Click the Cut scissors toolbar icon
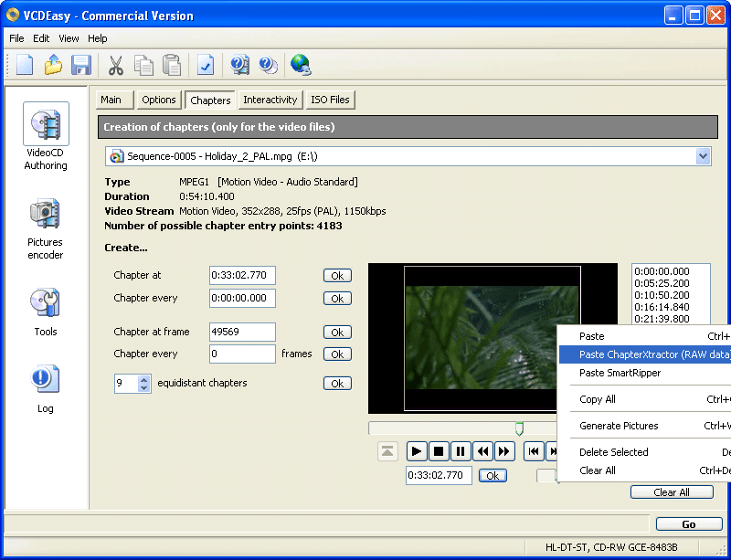The width and height of the screenshot is (731, 560). pyautogui.click(x=116, y=64)
